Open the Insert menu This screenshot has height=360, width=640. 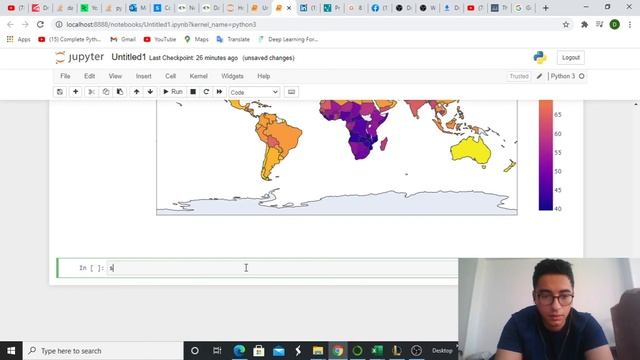(143, 76)
